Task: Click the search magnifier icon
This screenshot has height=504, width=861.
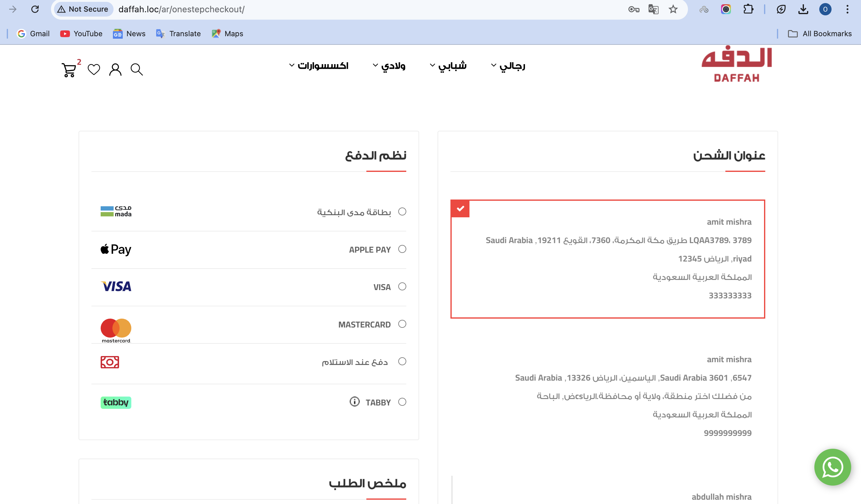Action: click(137, 70)
